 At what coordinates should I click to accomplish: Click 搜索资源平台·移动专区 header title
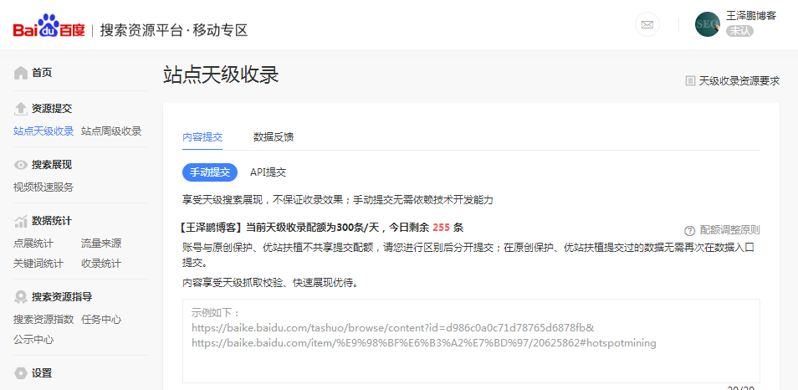coord(174,30)
